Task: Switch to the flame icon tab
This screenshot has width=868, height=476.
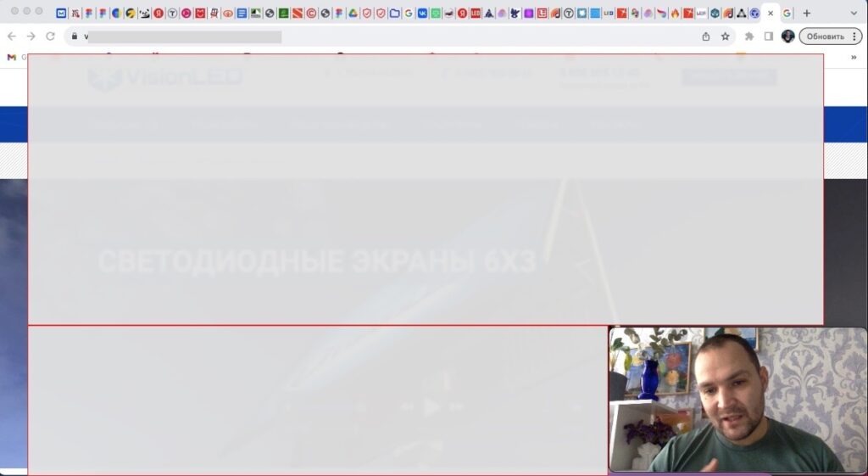Action: coord(675,14)
